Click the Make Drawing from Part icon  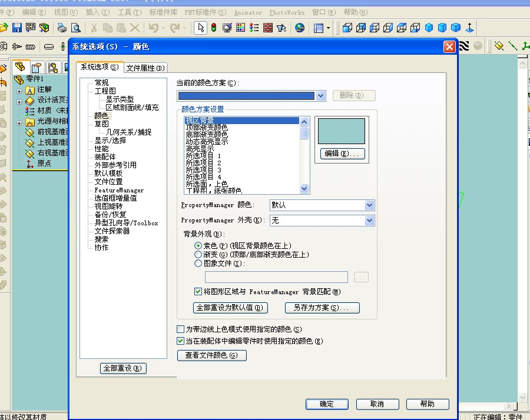click(31, 28)
